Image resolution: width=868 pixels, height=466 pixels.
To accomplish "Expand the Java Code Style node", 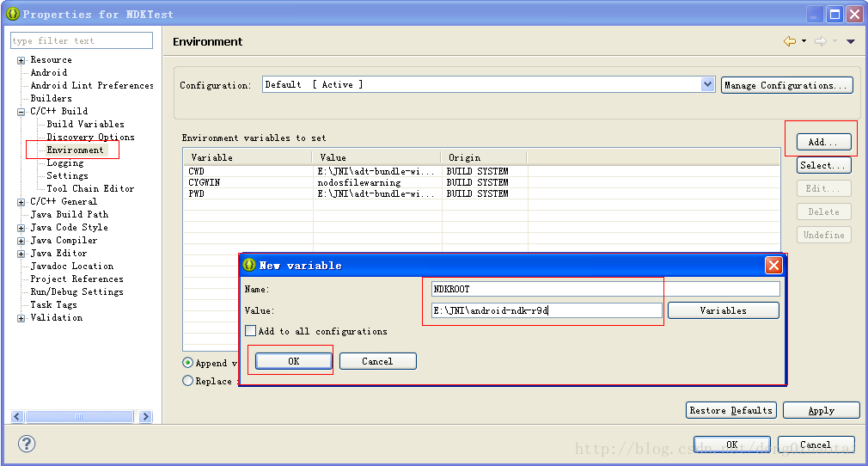I will point(21,229).
